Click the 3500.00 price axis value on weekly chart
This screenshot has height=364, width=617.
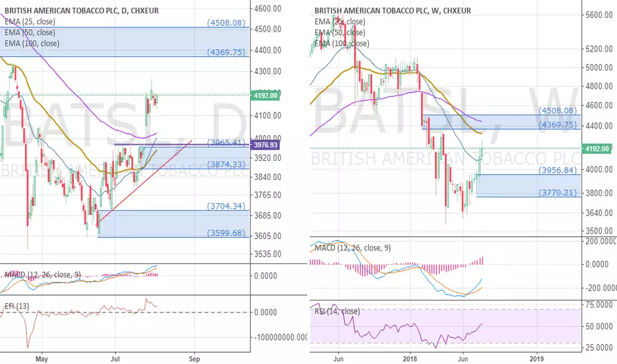(599, 231)
